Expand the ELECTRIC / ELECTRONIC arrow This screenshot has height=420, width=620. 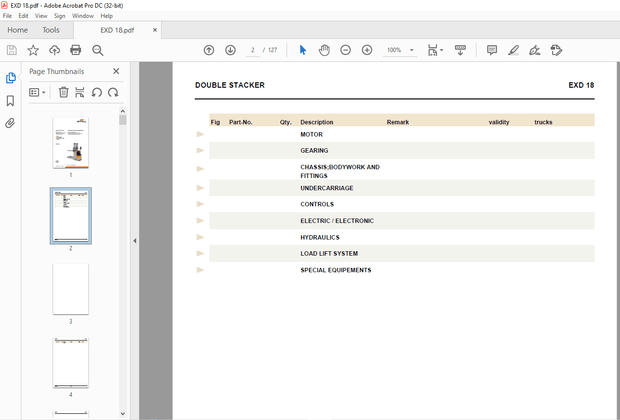[200, 221]
